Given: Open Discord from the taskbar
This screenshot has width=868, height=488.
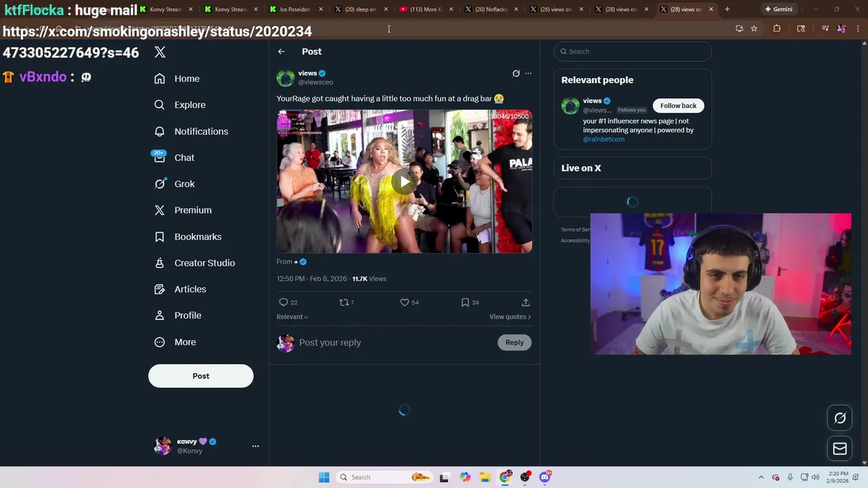Looking at the screenshot, I should [x=545, y=477].
